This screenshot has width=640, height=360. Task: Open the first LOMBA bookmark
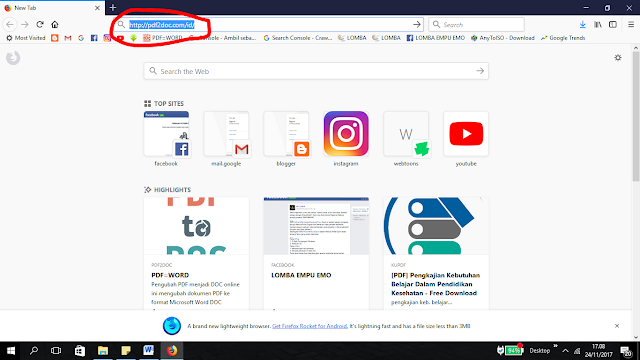click(x=352, y=38)
